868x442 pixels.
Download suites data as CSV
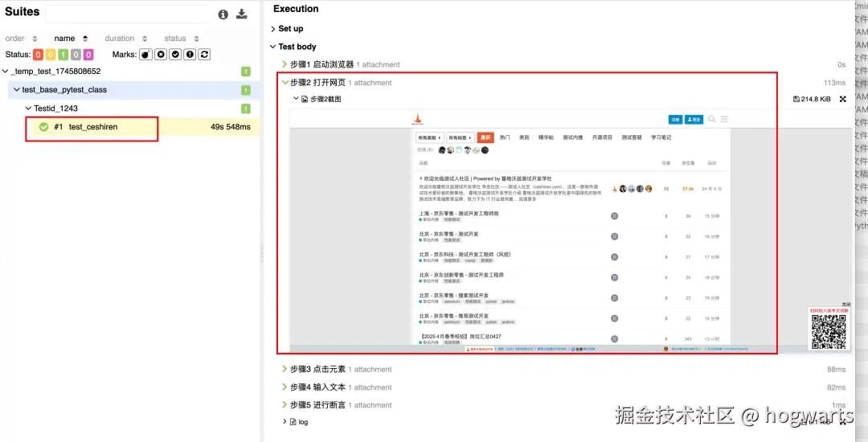tap(241, 14)
